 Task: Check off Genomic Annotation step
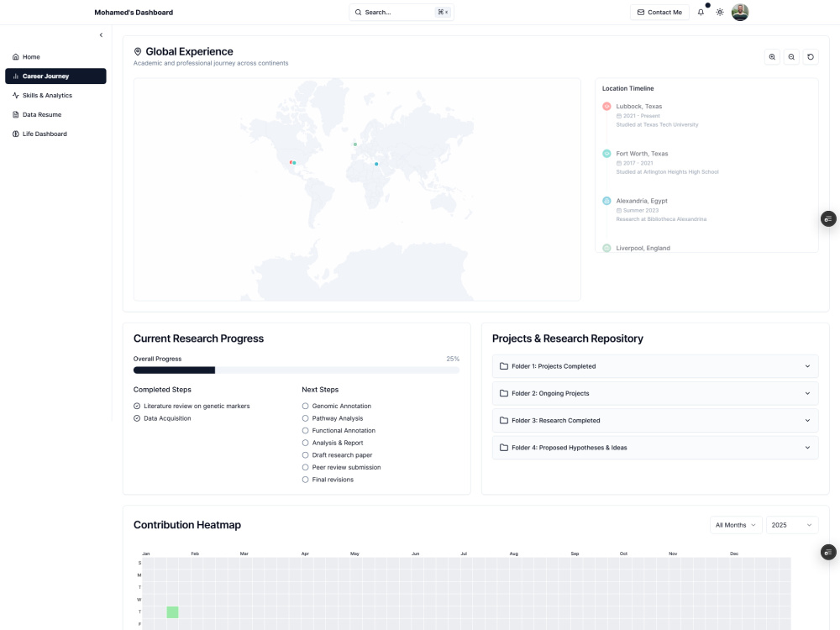(x=304, y=406)
